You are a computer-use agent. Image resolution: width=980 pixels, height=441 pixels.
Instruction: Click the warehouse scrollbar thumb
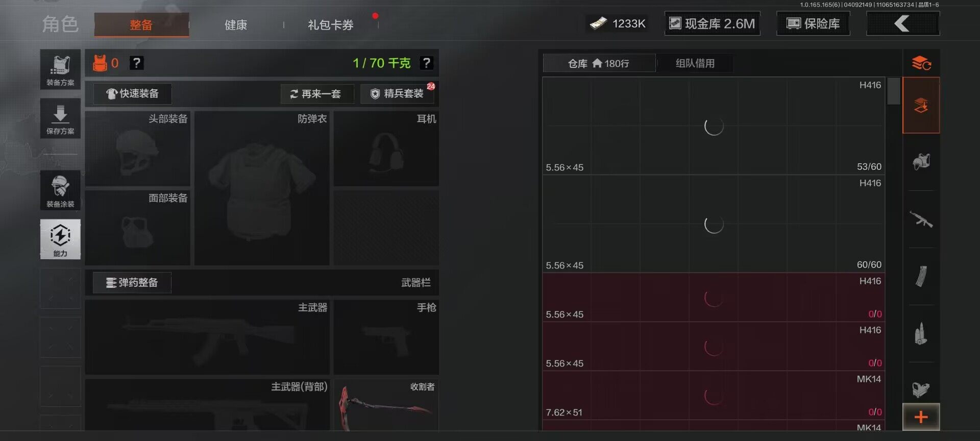[893, 91]
